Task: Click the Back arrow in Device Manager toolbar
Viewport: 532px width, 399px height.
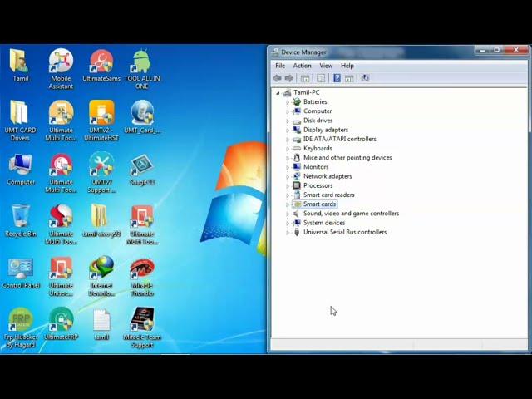Action: click(277, 78)
